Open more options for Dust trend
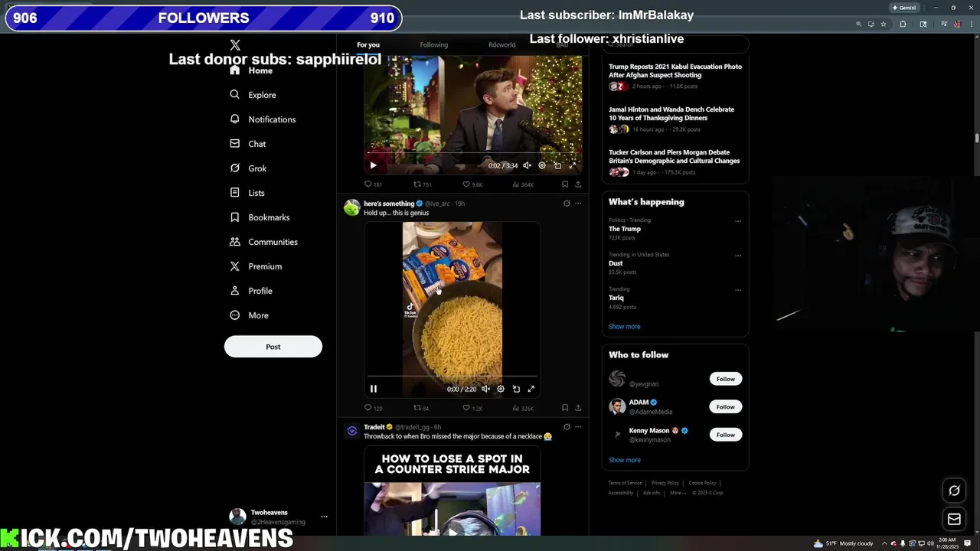Image resolution: width=980 pixels, height=551 pixels. [x=738, y=256]
